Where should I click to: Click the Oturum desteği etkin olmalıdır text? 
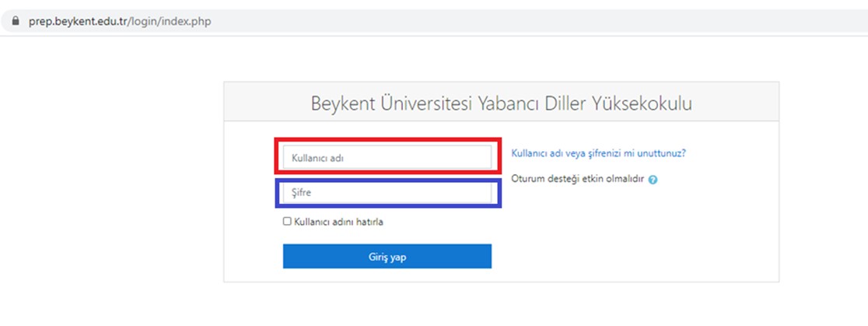coord(578,179)
